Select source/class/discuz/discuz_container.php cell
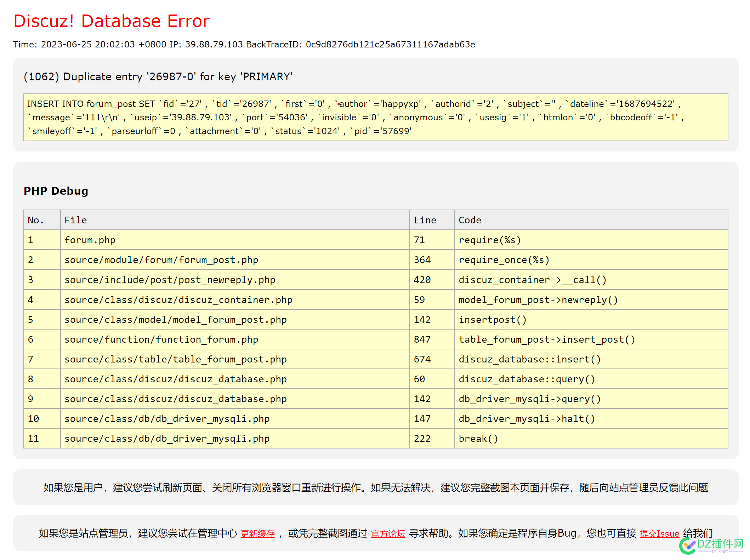 [235, 300]
